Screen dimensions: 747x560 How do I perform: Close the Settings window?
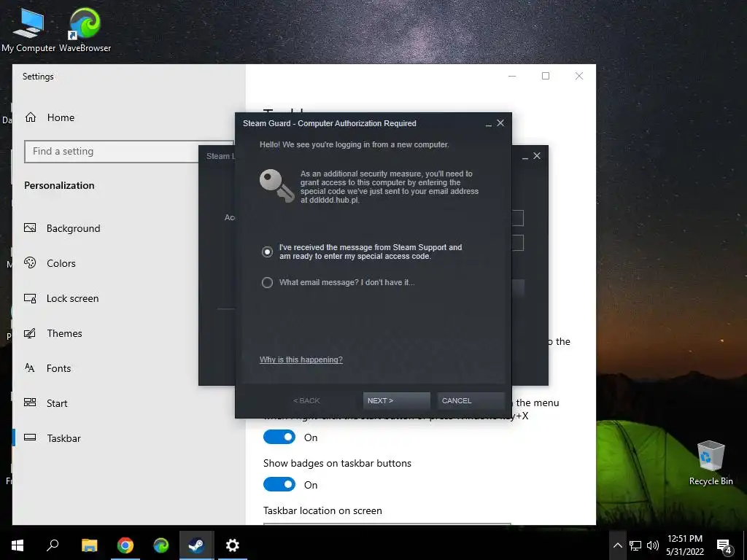(578, 76)
